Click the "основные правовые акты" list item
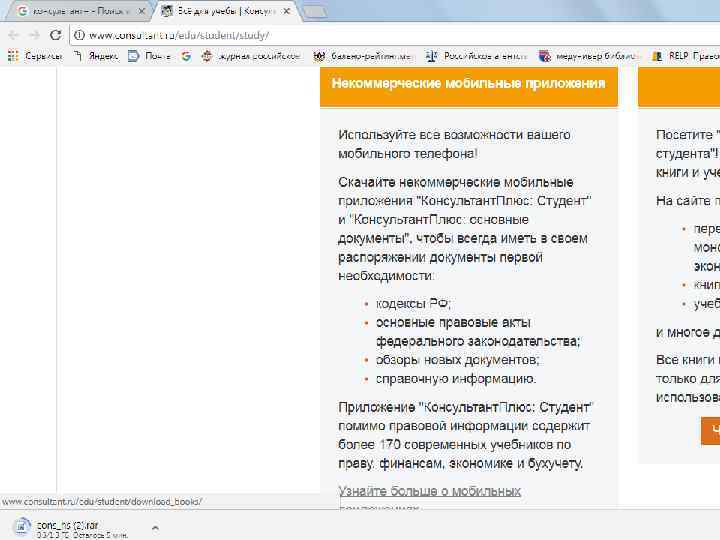The height and width of the screenshot is (540, 720). [453, 322]
